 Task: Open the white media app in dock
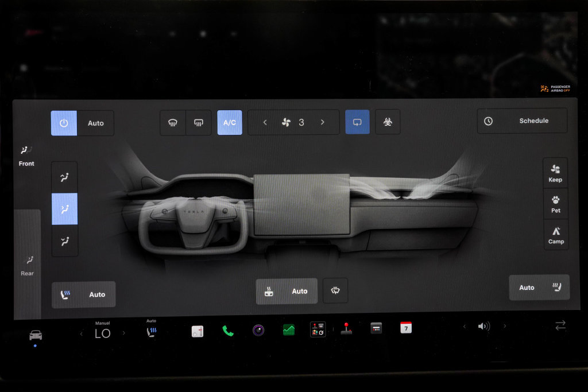[x=198, y=331]
